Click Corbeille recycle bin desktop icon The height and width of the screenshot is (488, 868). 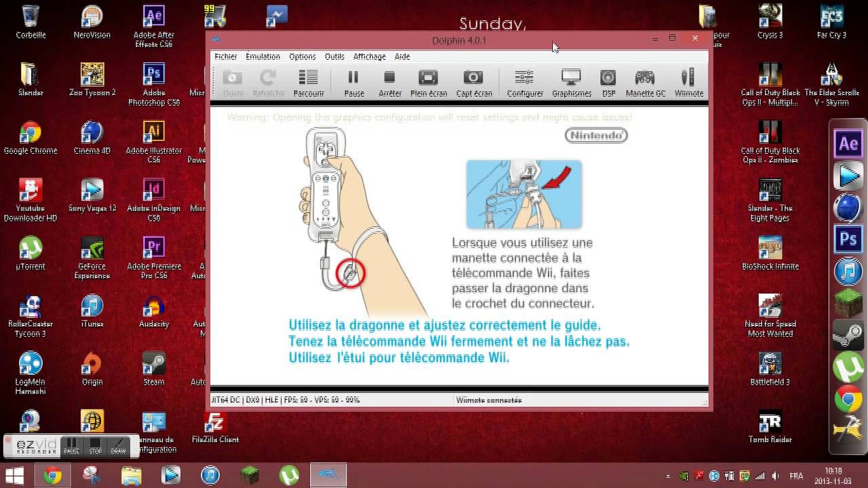click(31, 22)
